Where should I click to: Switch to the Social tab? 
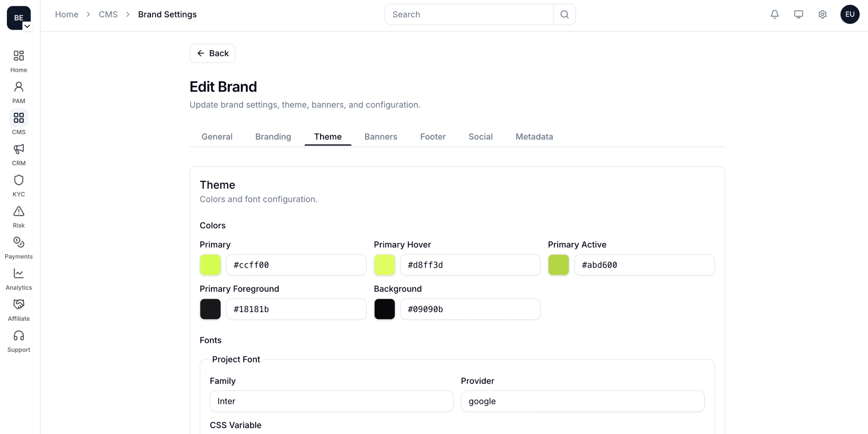click(481, 137)
